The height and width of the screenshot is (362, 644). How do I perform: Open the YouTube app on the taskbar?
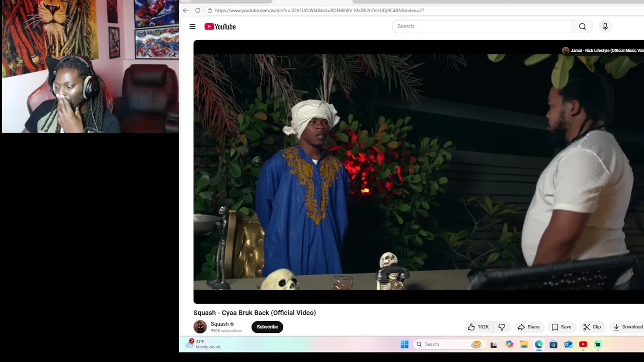pos(583,344)
